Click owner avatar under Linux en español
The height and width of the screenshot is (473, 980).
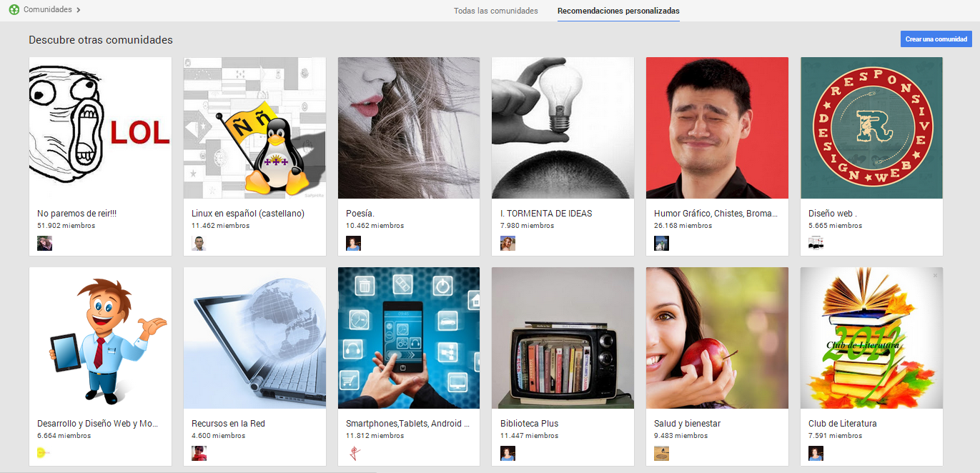pyautogui.click(x=199, y=244)
